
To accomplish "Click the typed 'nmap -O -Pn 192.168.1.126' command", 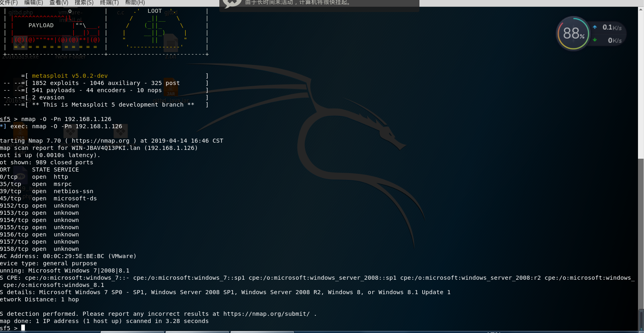I will [x=66, y=119].
